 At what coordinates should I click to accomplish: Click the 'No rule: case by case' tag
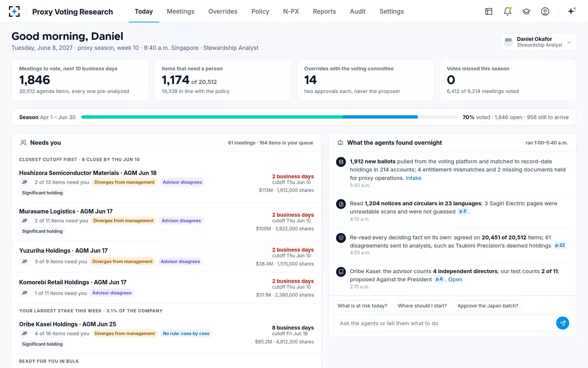pos(186,334)
